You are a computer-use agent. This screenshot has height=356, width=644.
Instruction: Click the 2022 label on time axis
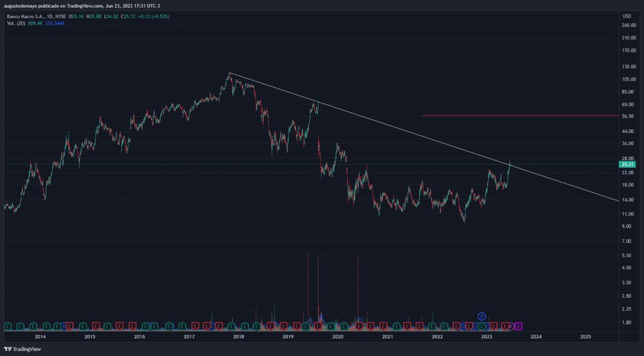[x=437, y=336]
